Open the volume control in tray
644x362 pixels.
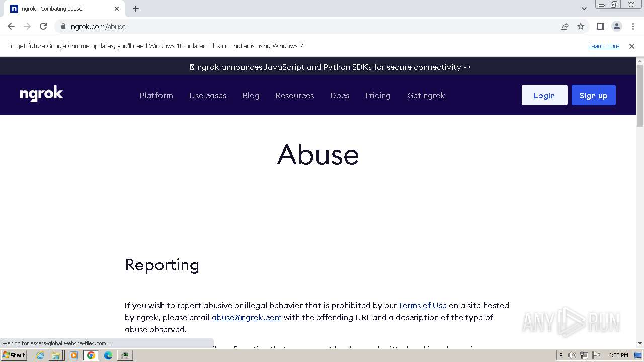572,355
